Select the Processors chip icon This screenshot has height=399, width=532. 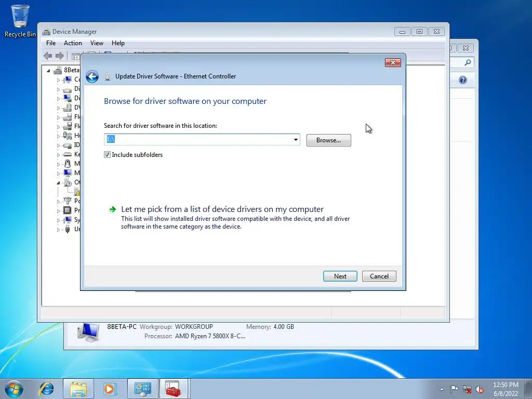tap(68, 210)
